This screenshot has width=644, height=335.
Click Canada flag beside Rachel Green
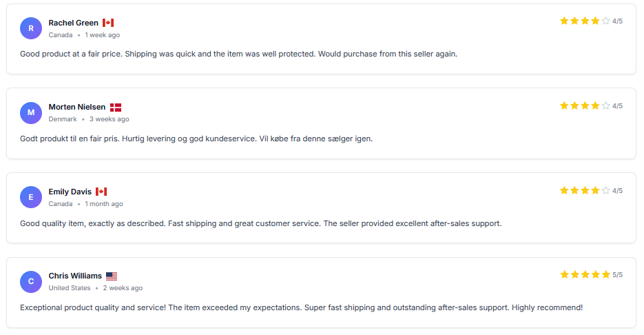tap(108, 23)
